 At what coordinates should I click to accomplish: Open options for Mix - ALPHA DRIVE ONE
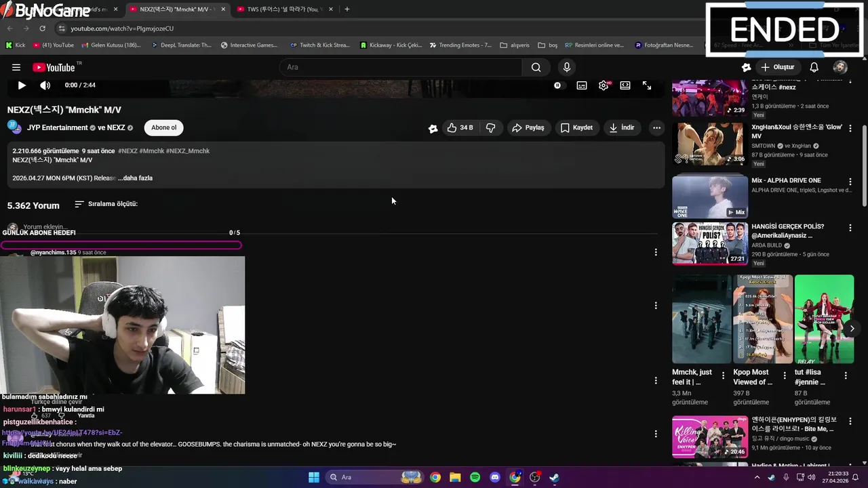[x=850, y=182]
